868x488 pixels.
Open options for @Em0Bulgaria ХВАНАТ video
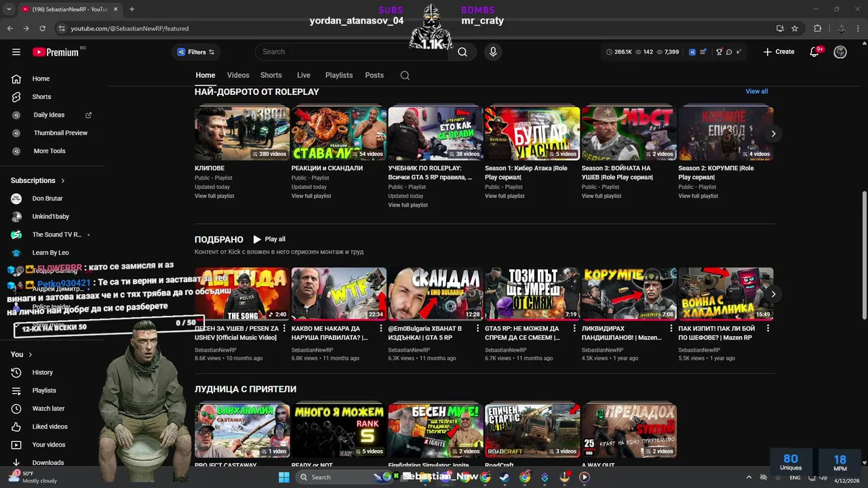[x=477, y=329]
